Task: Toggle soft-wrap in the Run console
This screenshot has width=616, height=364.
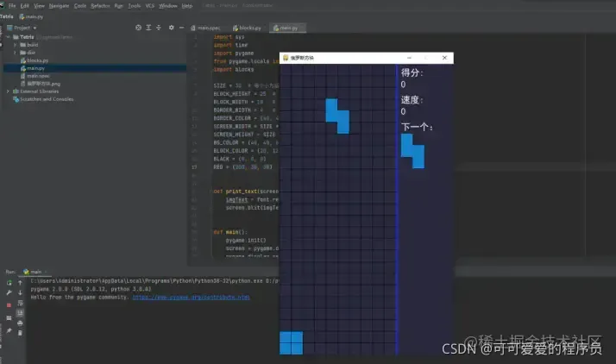Action: click(20, 303)
